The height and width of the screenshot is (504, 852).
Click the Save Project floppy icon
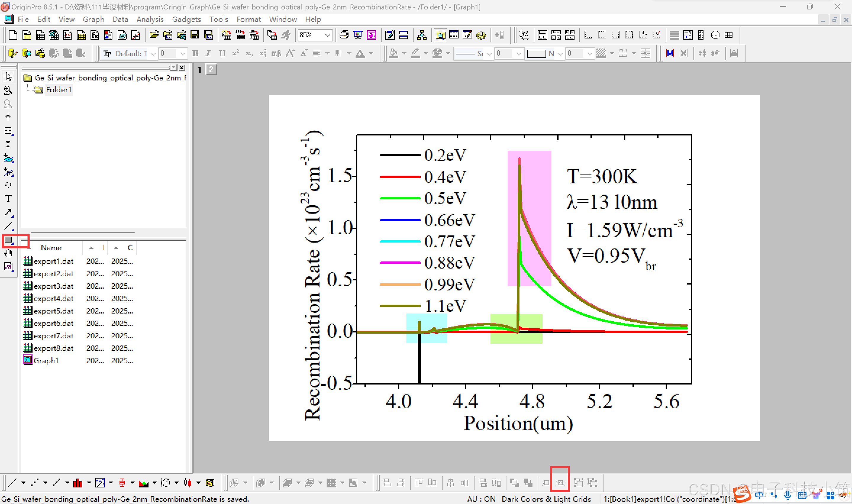195,35
